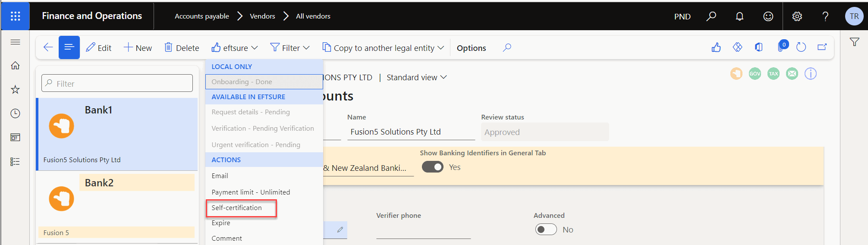Expand Copy to another legal entity
868x245 pixels.
383,47
